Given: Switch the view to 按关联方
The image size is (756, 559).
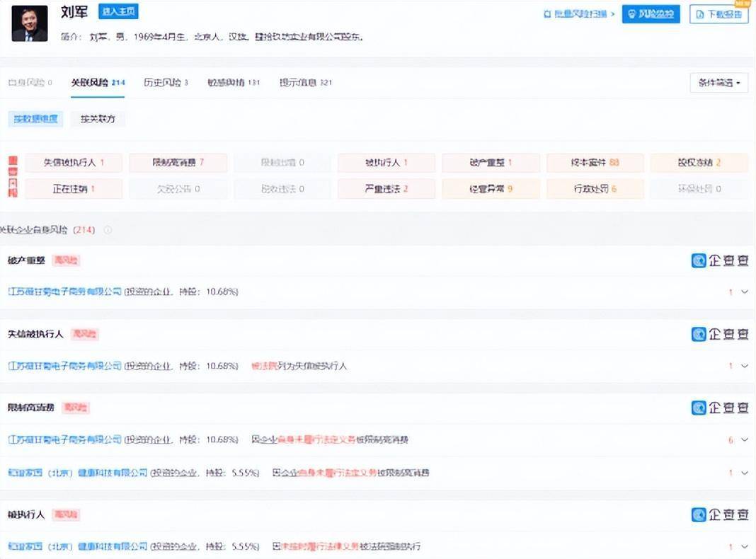Looking at the screenshot, I should pyautogui.click(x=98, y=119).
